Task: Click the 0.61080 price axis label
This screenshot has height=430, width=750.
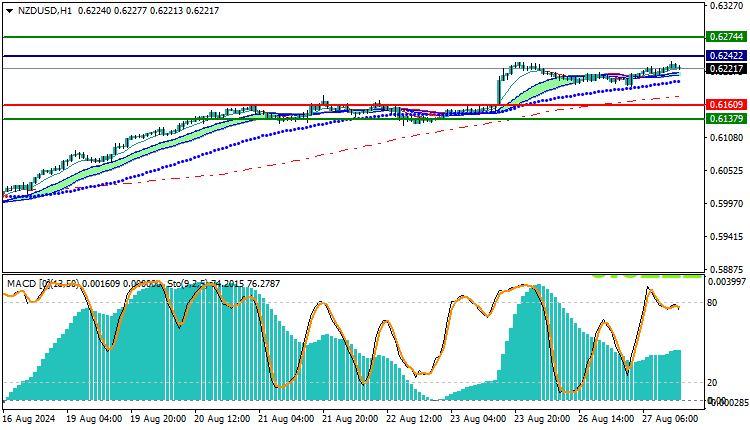Action: point(726,138)
